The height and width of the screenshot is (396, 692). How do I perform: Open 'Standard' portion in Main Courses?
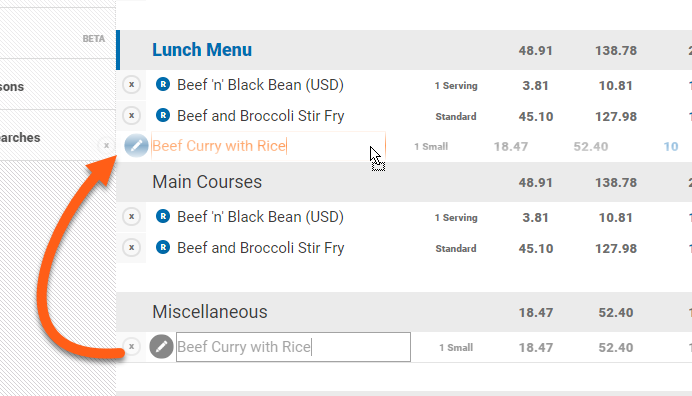coord(456,249)
